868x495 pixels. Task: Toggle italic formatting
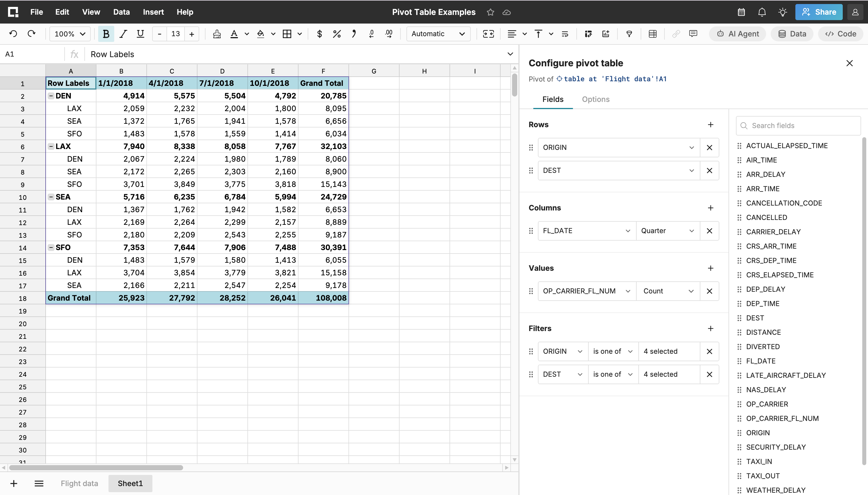[123, 34]
